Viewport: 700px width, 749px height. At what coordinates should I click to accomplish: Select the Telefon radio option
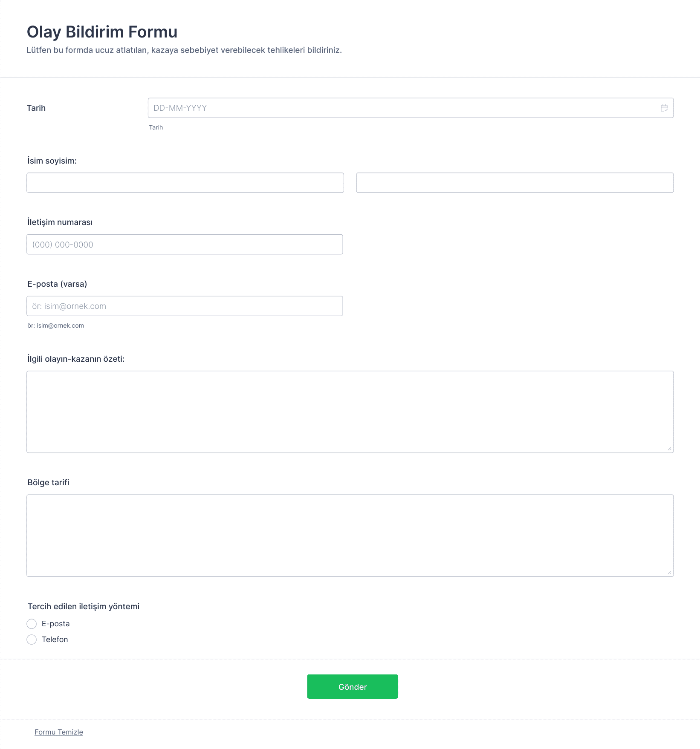click(32, 640)
